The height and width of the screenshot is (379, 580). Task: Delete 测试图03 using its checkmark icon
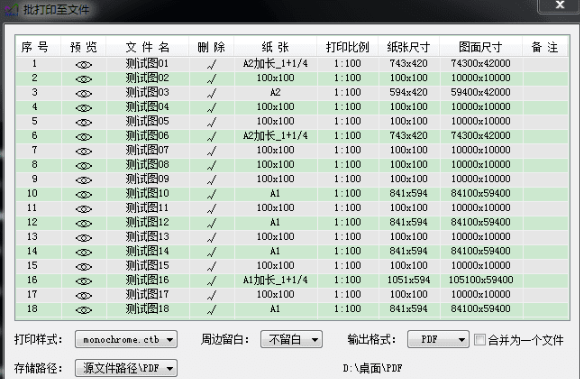[212, 93]
